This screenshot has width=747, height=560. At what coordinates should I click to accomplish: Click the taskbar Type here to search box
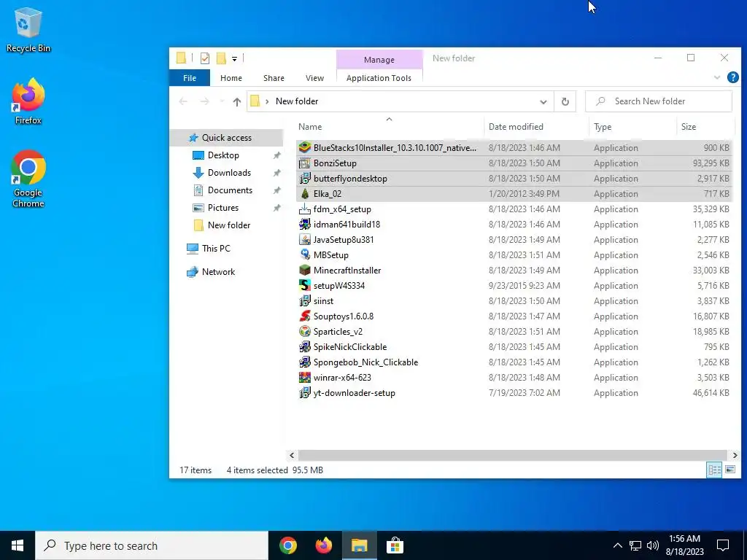pos(152,545)
